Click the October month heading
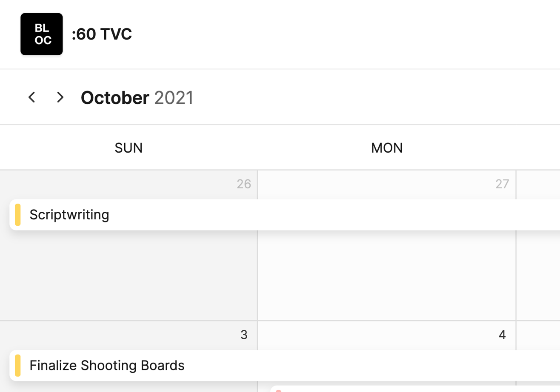Screen dimensions: 560x392 [x=115, y=98]
